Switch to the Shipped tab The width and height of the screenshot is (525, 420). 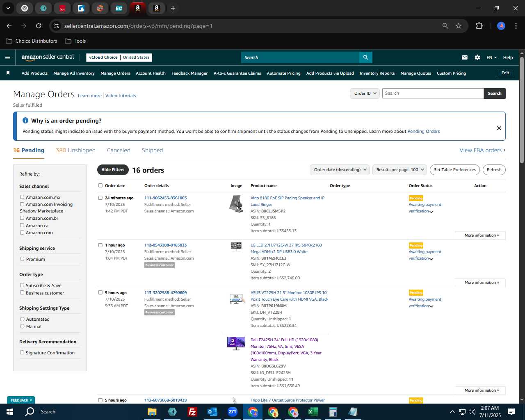click(152, 150)
